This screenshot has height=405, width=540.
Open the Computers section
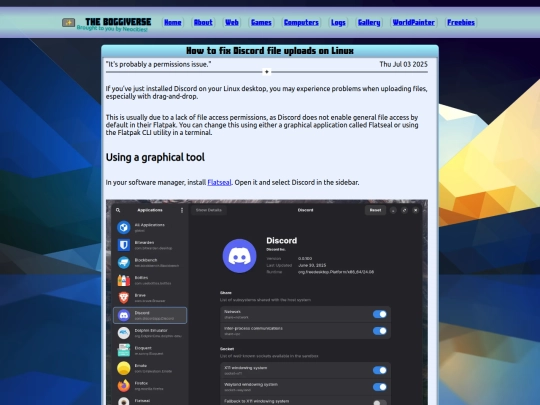301,22
